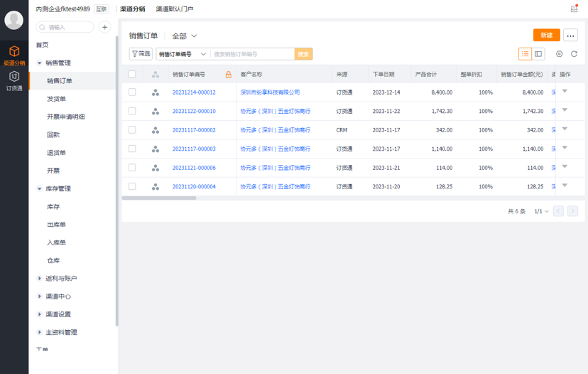
Task: Open the 销售订单编号 search field selector
Action: tap(183, 54)
